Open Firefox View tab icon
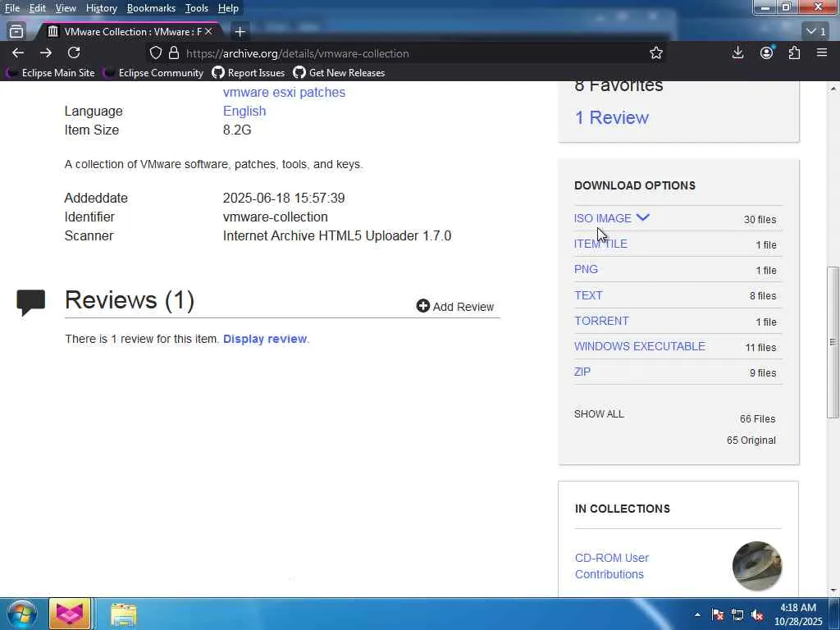The image size is (840, 630). (x=16, y=32)
